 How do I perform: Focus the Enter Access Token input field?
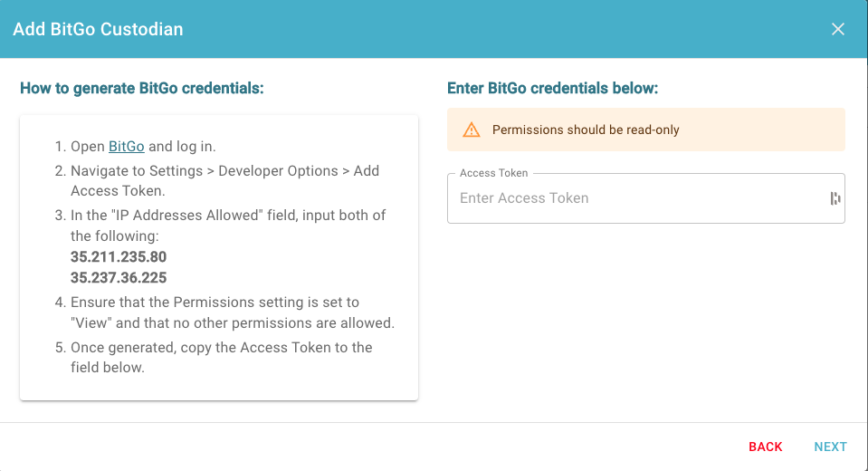642,198
